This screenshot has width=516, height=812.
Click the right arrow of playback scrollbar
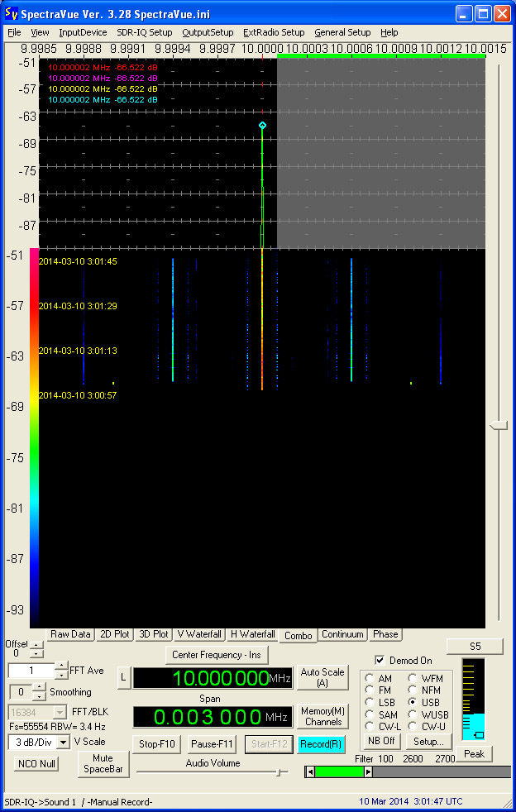coord(368,771)
